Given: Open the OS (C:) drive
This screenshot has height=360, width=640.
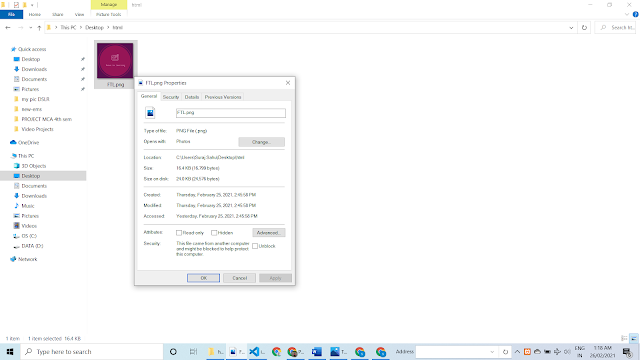Looking at the screenshot, I should pyautogui.click(x=29, y=236).
